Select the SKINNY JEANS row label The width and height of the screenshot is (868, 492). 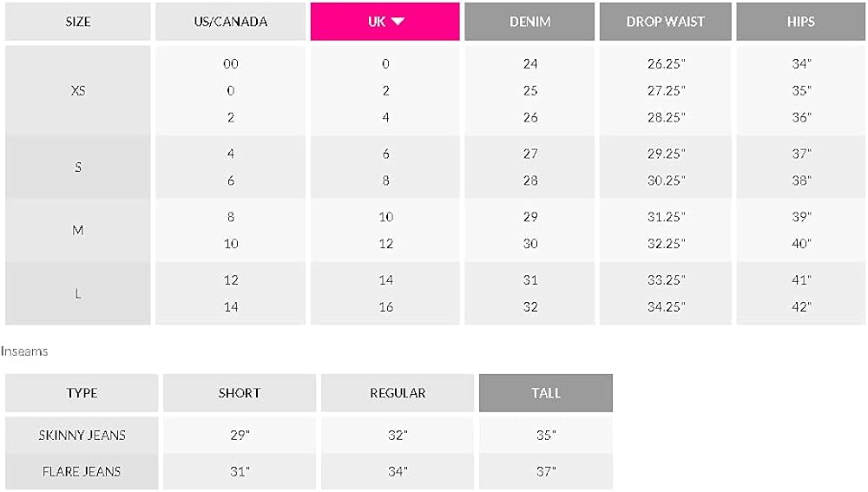point(82,435)
